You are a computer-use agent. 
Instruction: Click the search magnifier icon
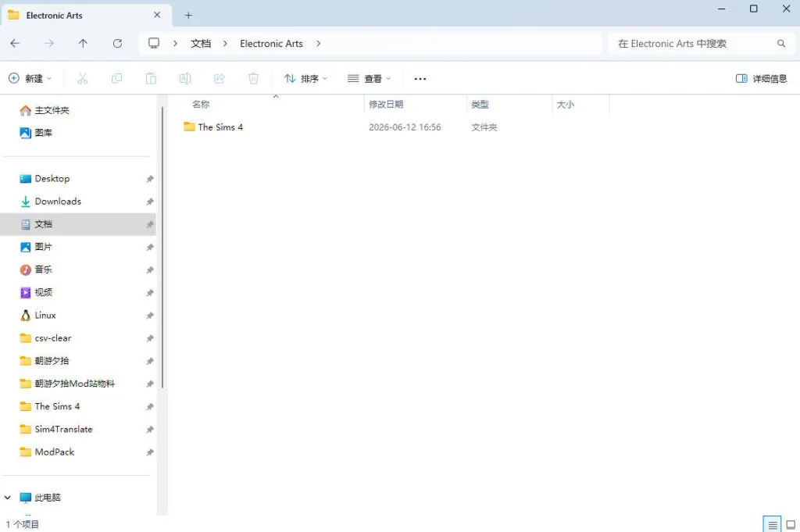[781, 43]
